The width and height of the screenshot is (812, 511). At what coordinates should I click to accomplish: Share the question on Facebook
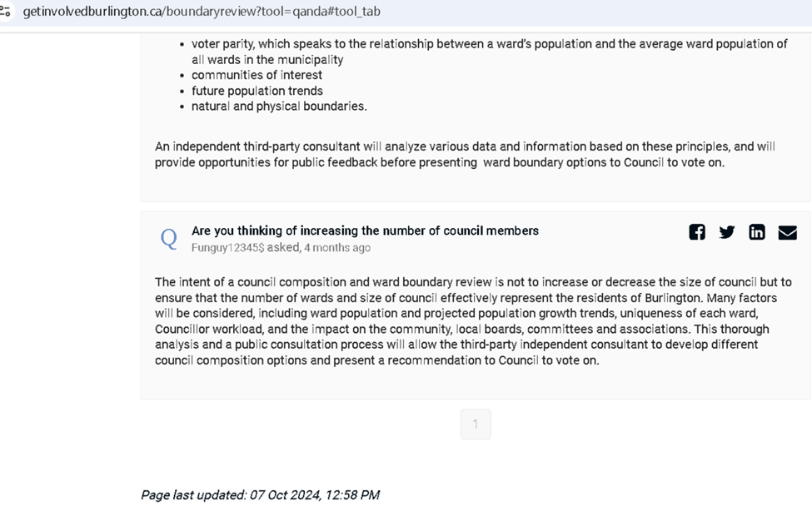[x=697, y=232]
